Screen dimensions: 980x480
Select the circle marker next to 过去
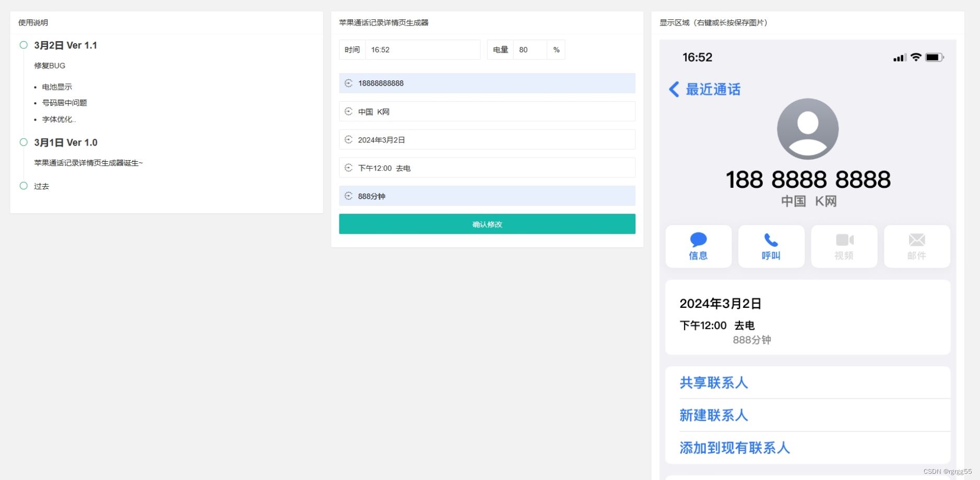(x=23, y=185)
